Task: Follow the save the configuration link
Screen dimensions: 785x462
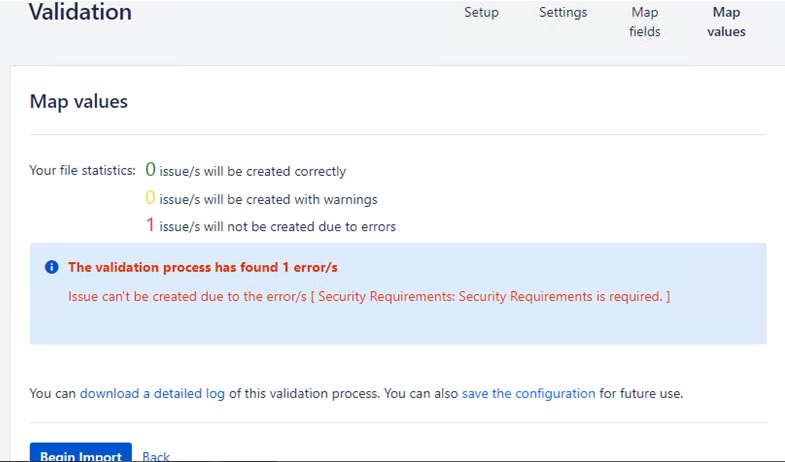Action: pos(528,393)
